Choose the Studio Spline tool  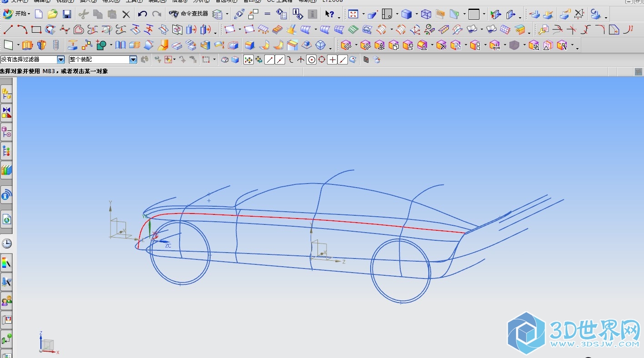[65, 30]
